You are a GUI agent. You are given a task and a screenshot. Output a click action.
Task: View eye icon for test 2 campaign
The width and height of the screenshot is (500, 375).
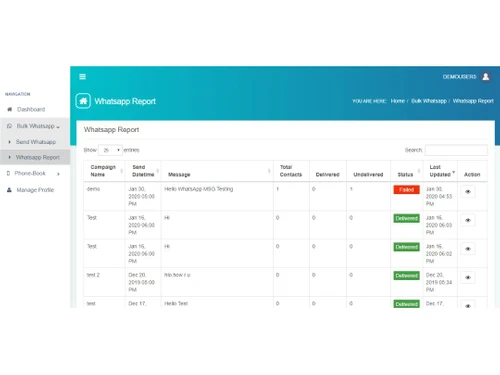click(x=468, y=278)
